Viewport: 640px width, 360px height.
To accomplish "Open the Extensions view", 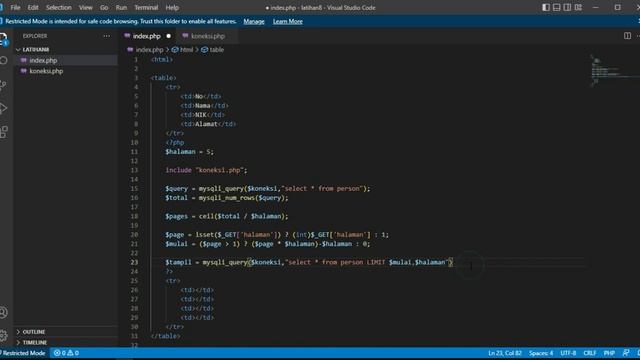I will click(x=3, y=132).
